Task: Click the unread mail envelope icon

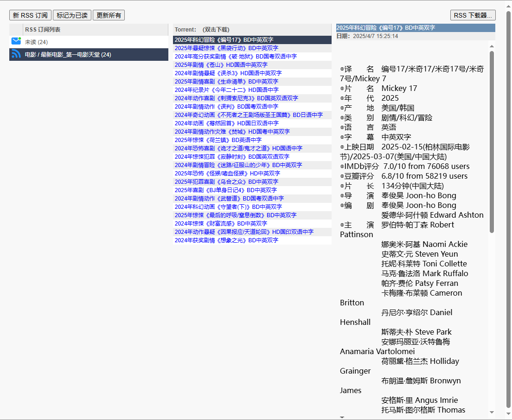Action: pos(16,41)
